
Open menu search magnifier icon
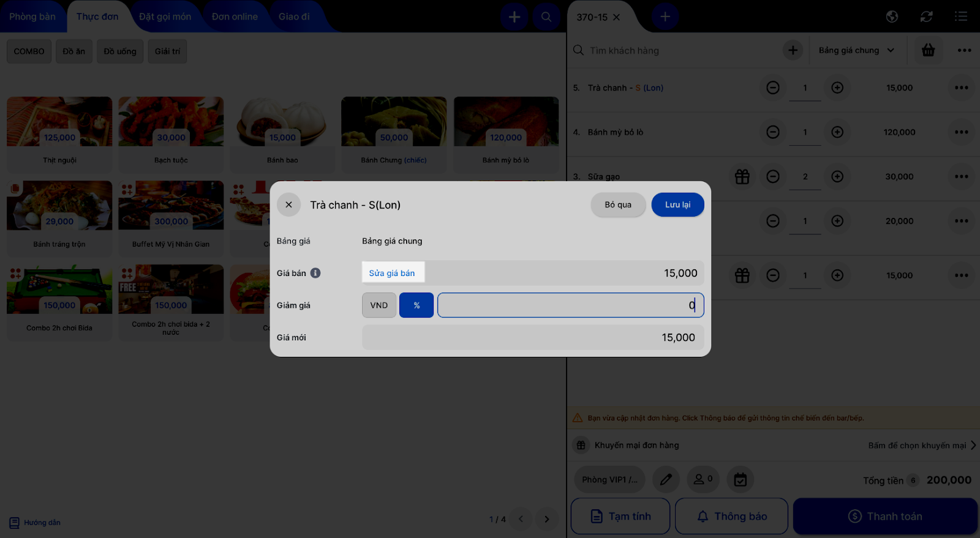tap(546, 17)
